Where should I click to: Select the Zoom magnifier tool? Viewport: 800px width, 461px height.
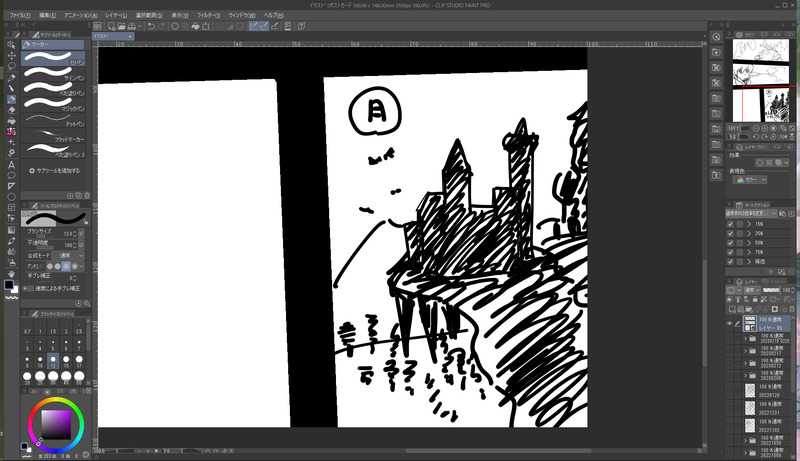[11, 45]
